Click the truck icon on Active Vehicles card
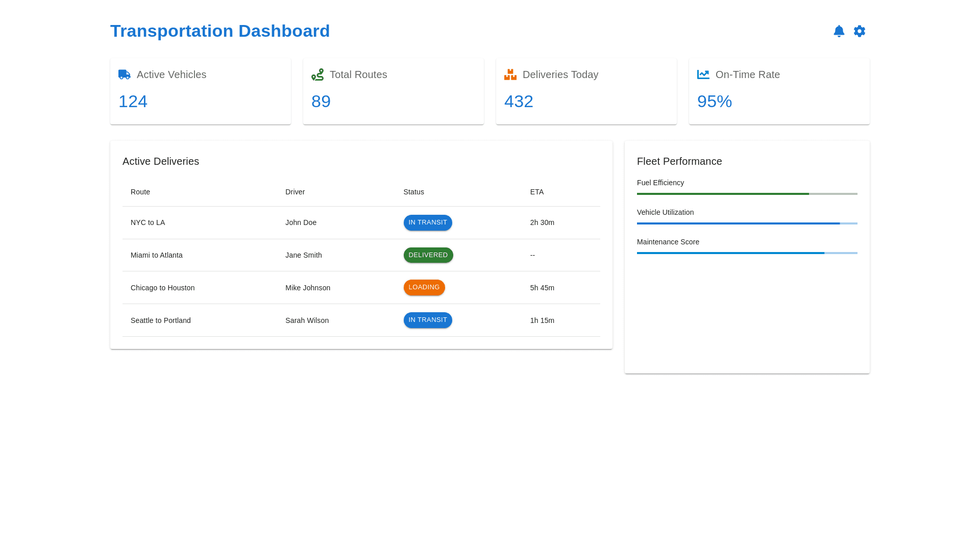 coord(124,74)
